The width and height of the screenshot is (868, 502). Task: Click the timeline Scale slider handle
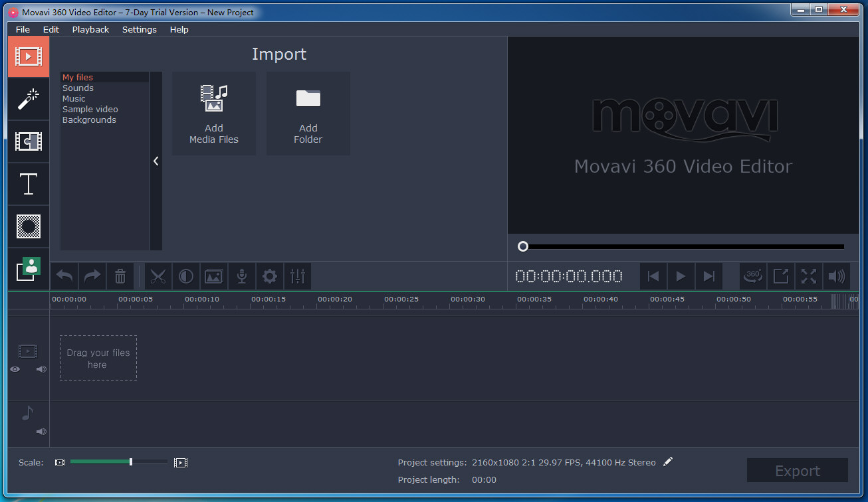click(131, 461)
